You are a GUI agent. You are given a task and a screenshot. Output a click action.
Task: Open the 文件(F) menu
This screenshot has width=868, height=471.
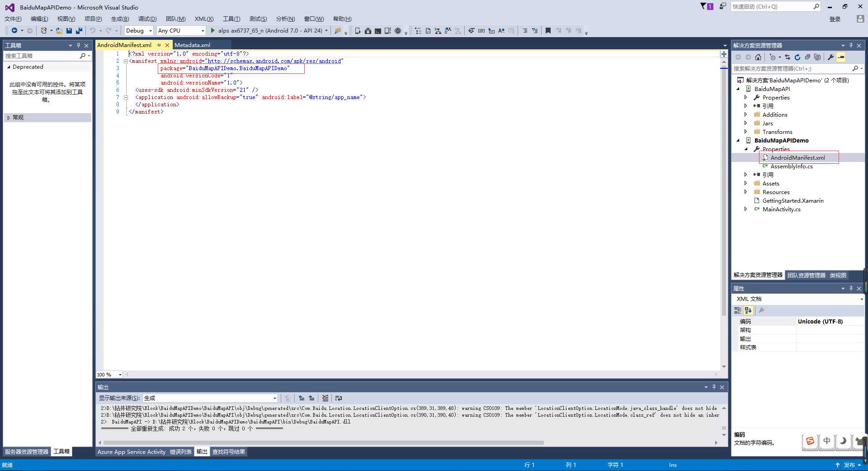(x=13, y=19)
